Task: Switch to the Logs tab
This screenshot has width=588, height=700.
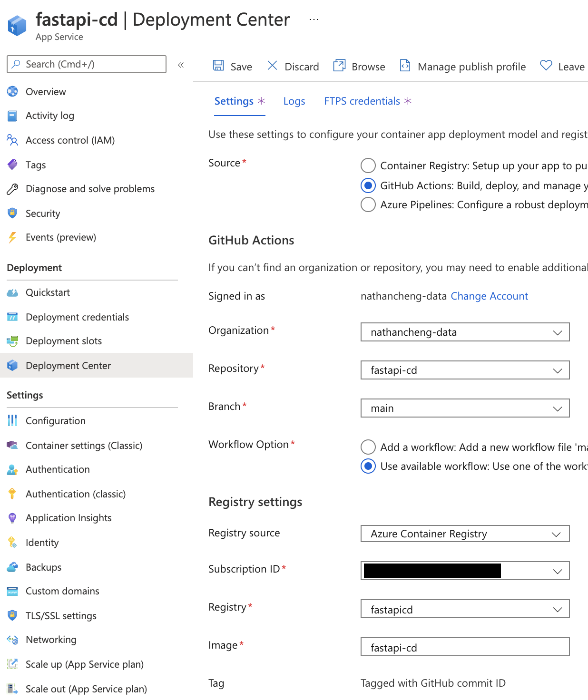Action: click(294, 101)
